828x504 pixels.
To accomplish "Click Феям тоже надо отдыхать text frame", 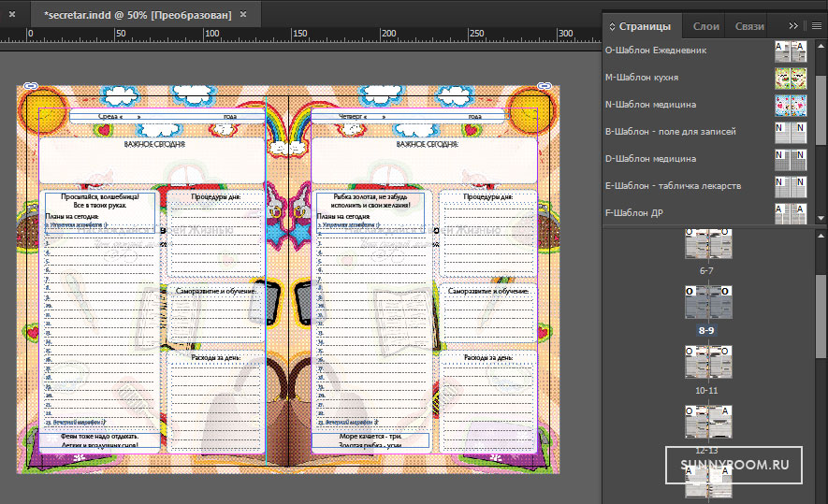I will coord(100,440).
